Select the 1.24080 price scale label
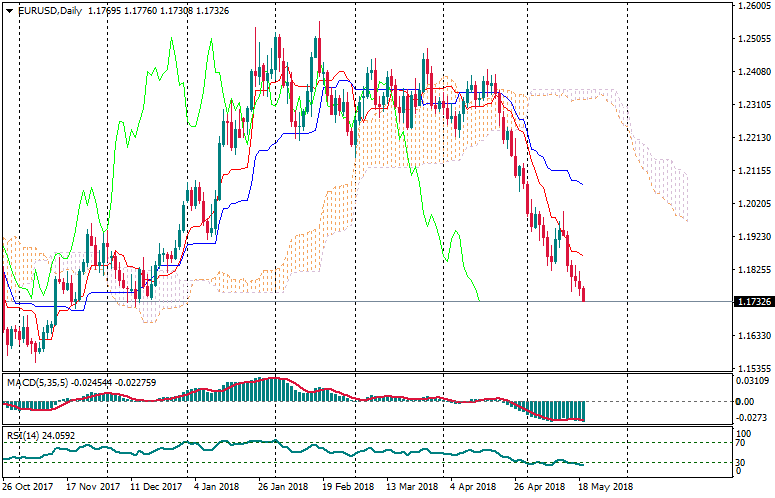The image size is (775, 498). [x=752, y=72]
